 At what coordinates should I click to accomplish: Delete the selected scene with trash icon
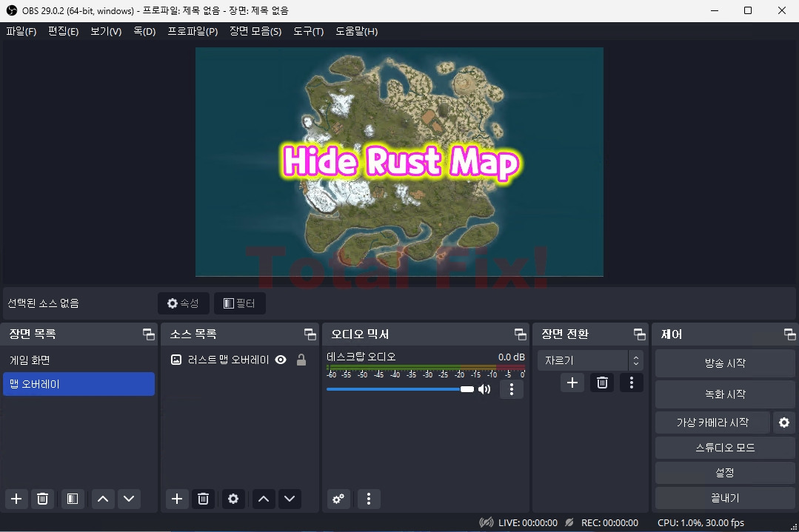click(43, 499)
